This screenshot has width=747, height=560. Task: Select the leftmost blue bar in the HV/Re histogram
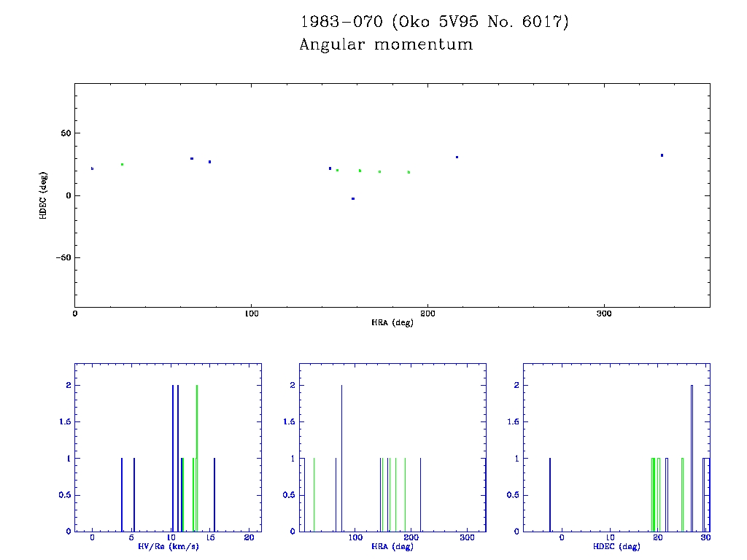pyautogui.click(x=122, y=495)
